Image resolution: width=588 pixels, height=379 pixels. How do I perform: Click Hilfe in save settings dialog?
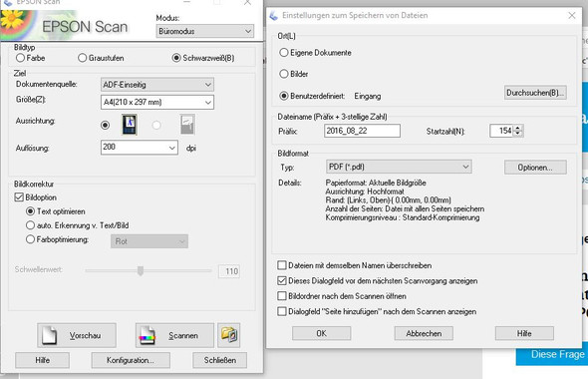524,333
